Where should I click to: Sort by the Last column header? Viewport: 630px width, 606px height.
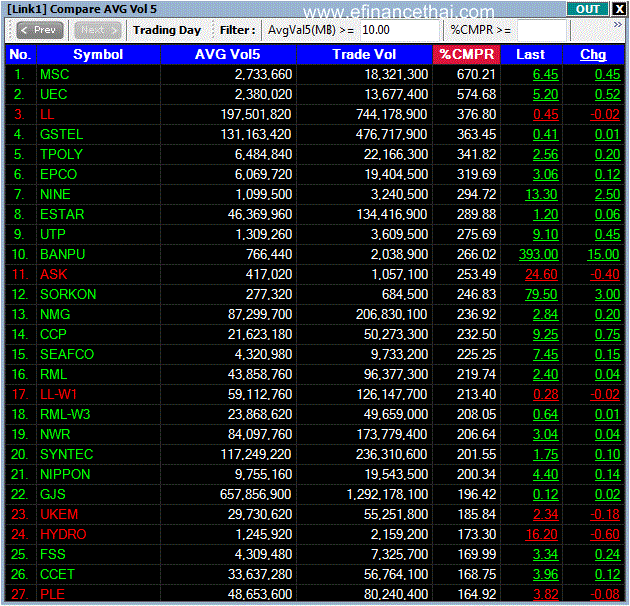click(531, 54)
